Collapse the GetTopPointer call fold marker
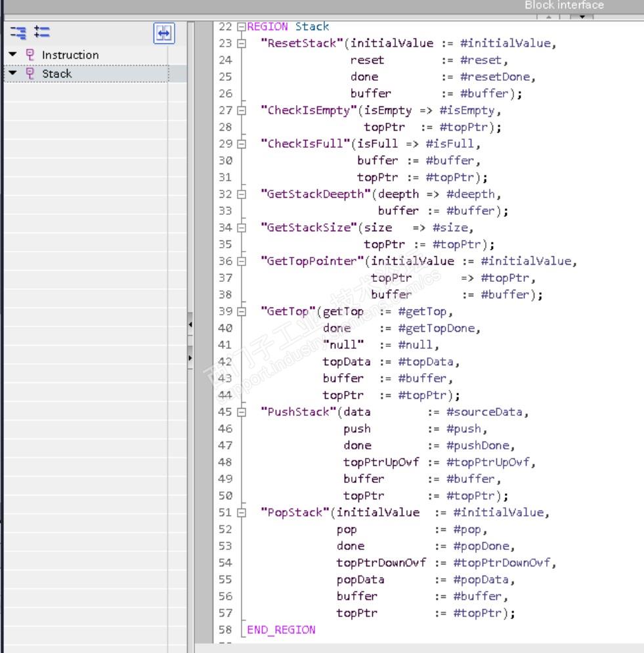Image resolution: width=644 pixels, height=653 pixels. point(242,261)
